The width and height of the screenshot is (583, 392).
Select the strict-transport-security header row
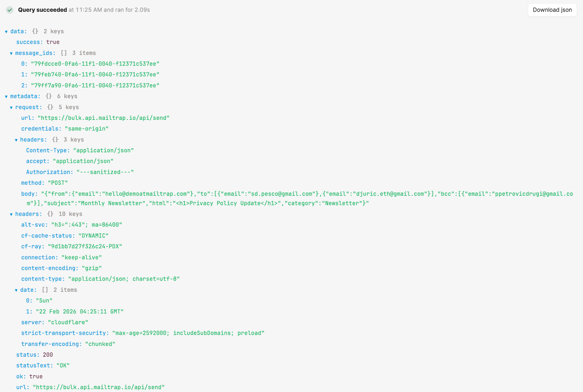pos(142,333)
